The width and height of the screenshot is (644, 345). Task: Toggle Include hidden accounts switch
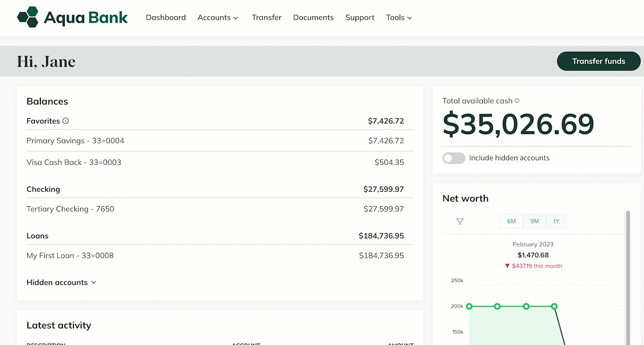(x=453, y=158)
